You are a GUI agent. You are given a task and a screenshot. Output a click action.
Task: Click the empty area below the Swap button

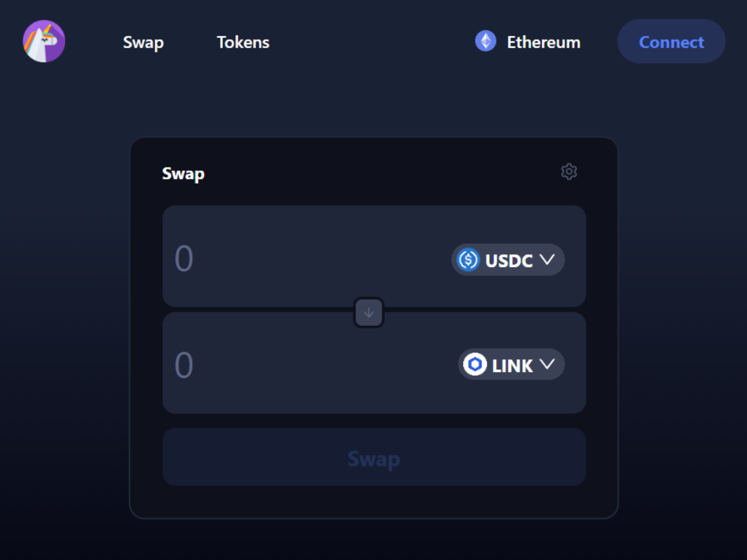click(x=373, y=502)
